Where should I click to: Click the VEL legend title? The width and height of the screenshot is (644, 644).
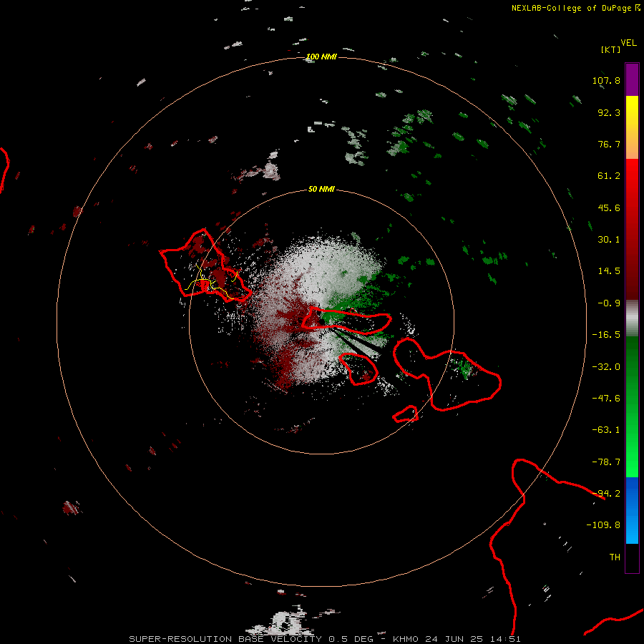[x=628, y=43]
